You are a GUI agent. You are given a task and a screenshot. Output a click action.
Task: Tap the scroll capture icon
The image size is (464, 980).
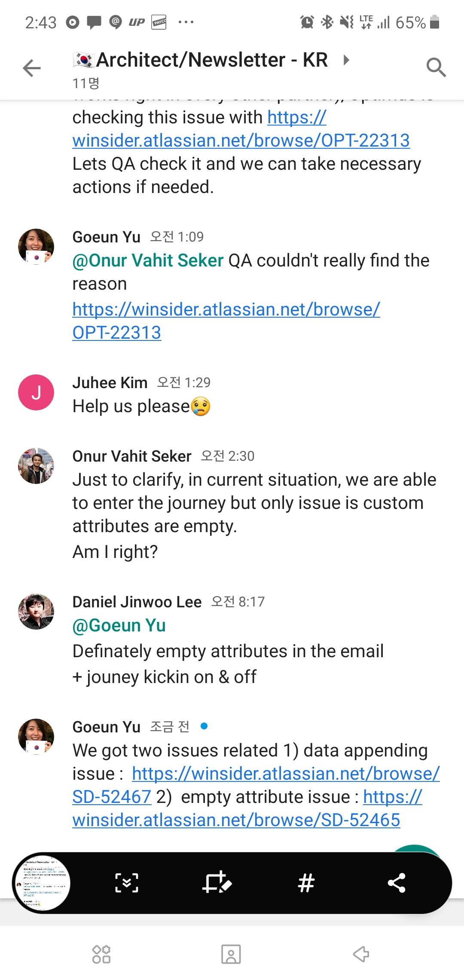(x=127, y=883)
